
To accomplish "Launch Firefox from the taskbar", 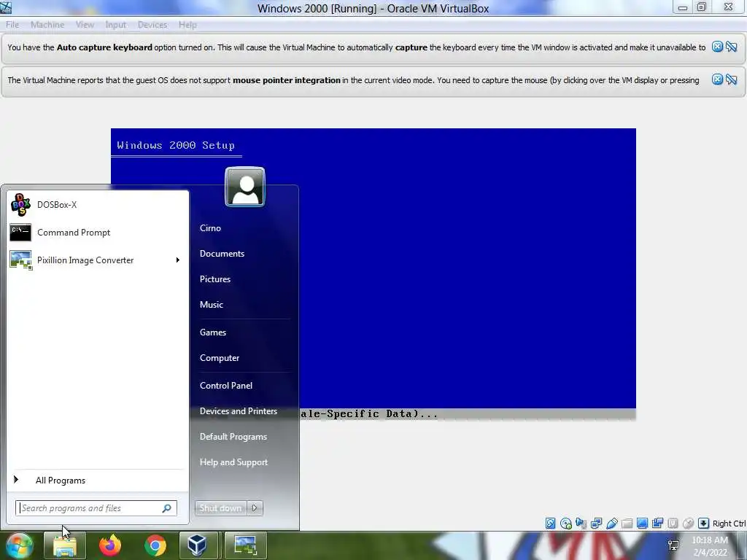I will 110,545.
